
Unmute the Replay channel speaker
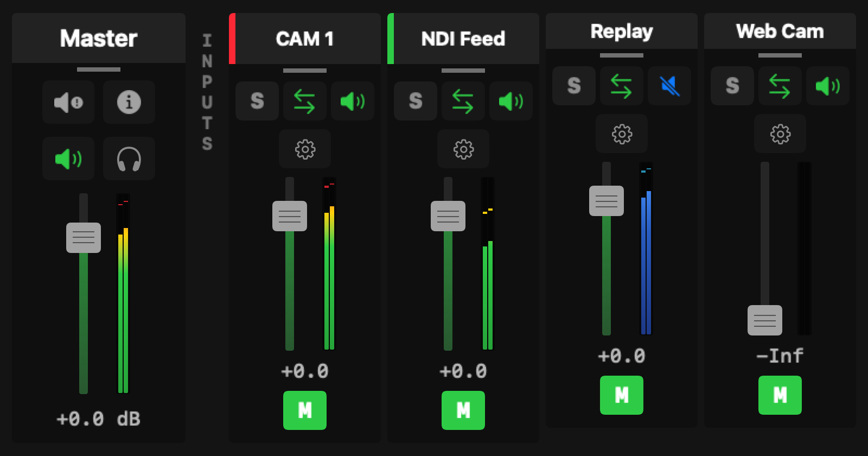coord(669,86)
